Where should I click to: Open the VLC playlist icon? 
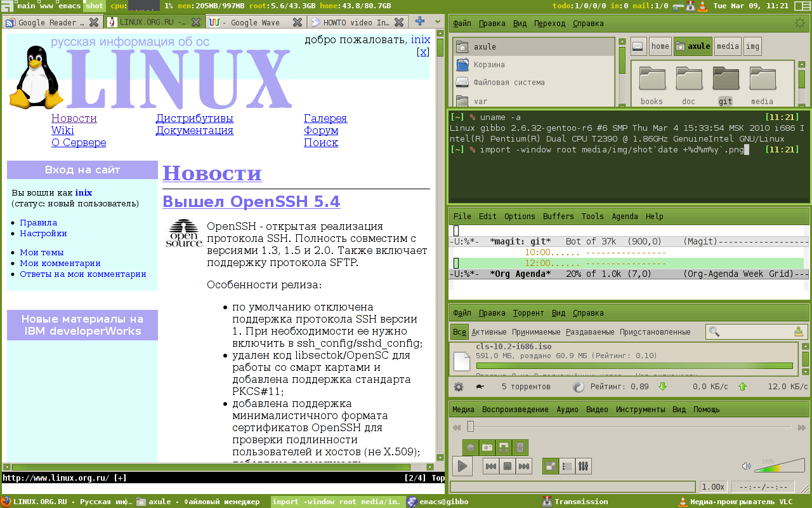567,467
